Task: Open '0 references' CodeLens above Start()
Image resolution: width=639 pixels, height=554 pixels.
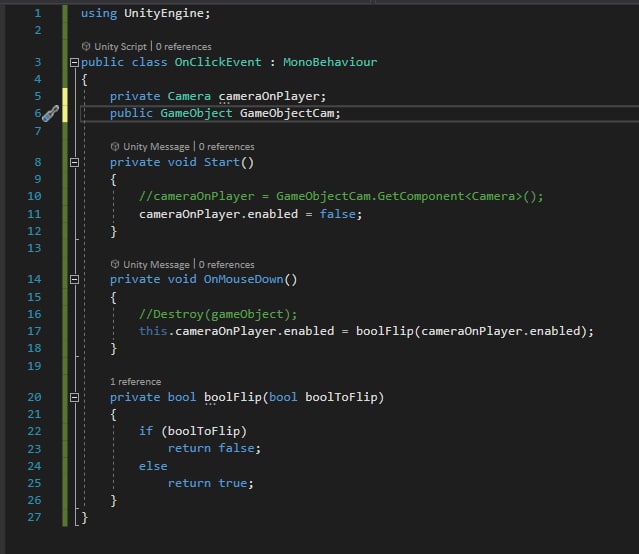Action: (227, 147)
